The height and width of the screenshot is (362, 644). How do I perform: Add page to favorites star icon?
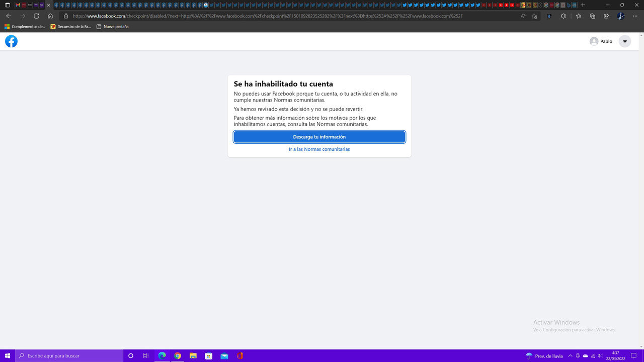pyautogui.click(x=534, y=16)
